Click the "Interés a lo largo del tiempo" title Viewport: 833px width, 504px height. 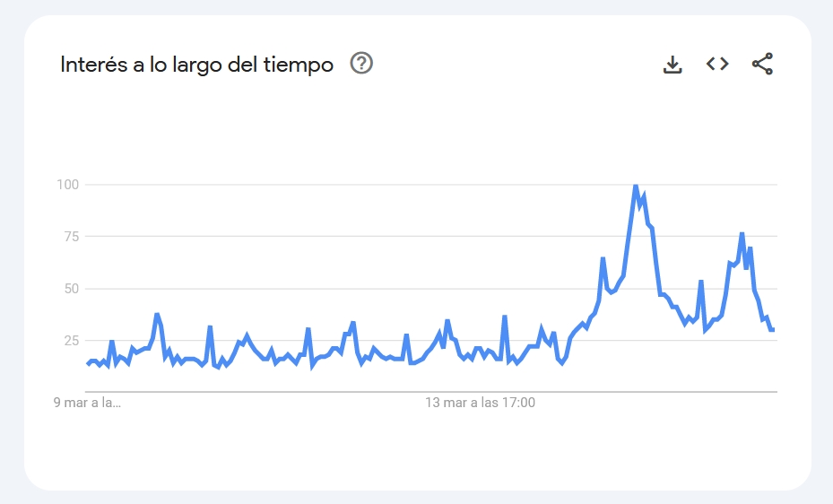pos(196,65)
